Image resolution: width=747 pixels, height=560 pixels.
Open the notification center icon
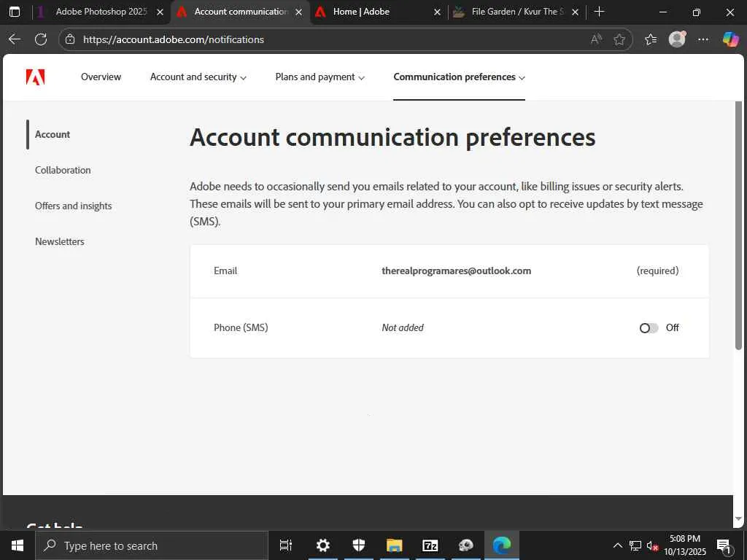724,545
